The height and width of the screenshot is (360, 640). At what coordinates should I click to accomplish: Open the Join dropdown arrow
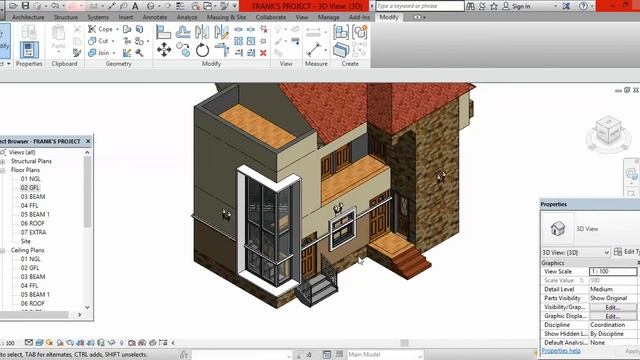114,53
